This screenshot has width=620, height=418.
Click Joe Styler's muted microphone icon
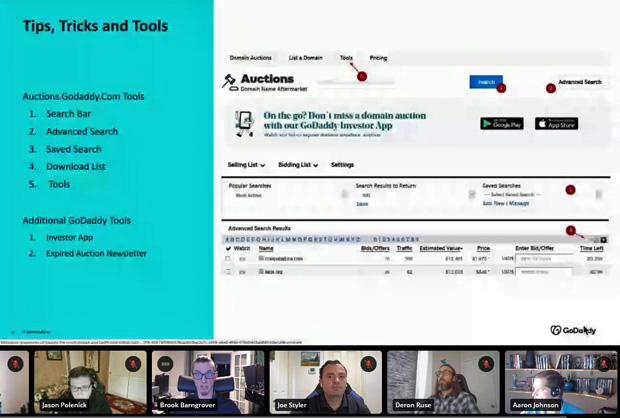(369, 364)
